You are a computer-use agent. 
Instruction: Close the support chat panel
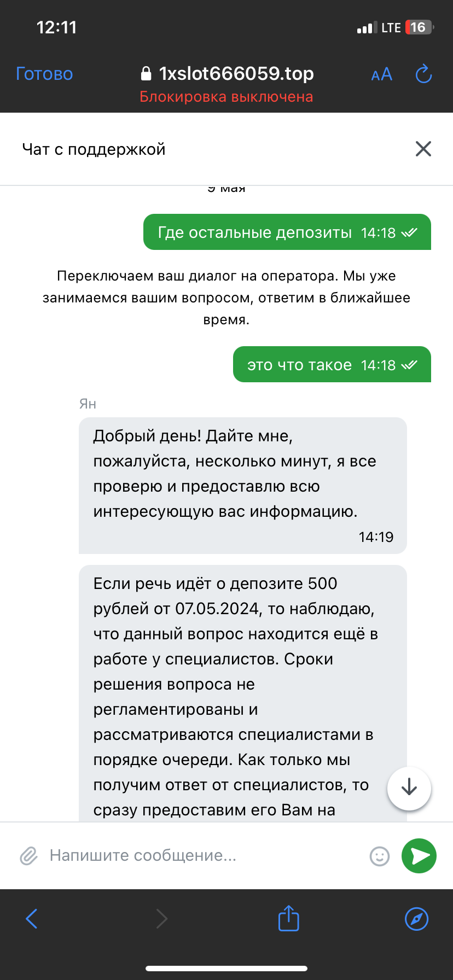(x=423, y=149)
